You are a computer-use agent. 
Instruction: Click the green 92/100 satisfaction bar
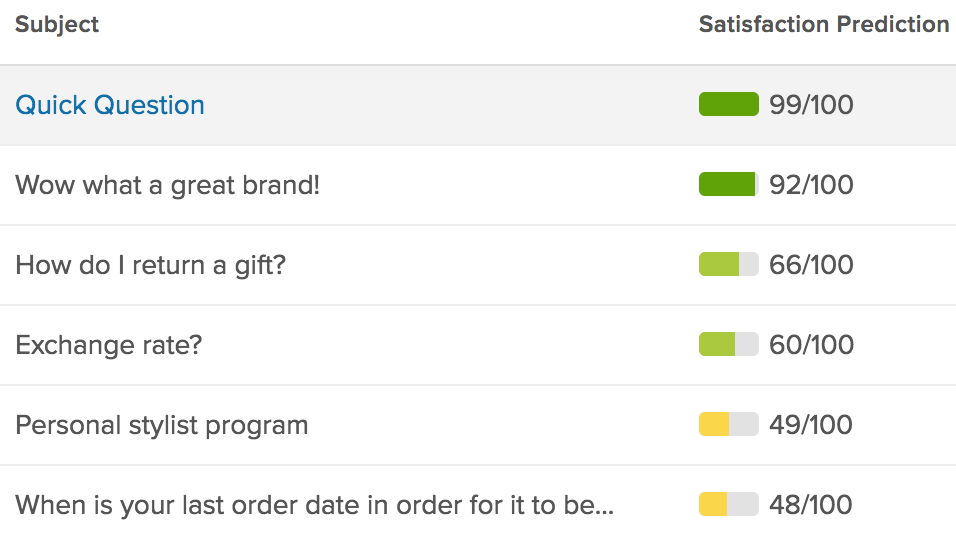(x=728, y=185)
